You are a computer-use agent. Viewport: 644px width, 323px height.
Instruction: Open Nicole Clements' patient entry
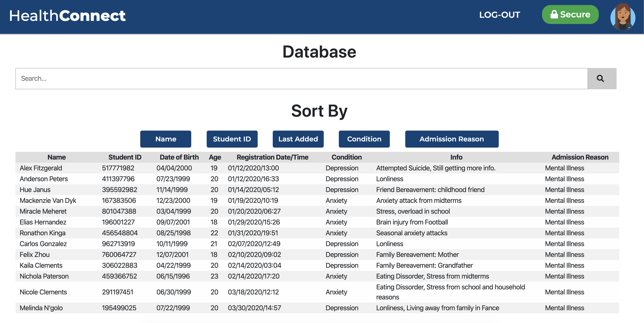[x=43, y=292]
